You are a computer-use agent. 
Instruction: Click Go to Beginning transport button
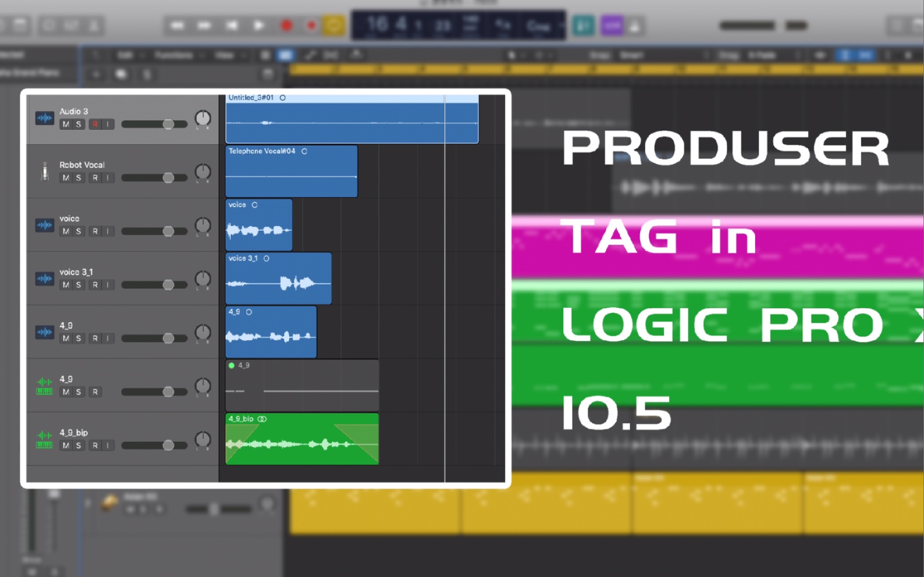click(x=231, y=25)
